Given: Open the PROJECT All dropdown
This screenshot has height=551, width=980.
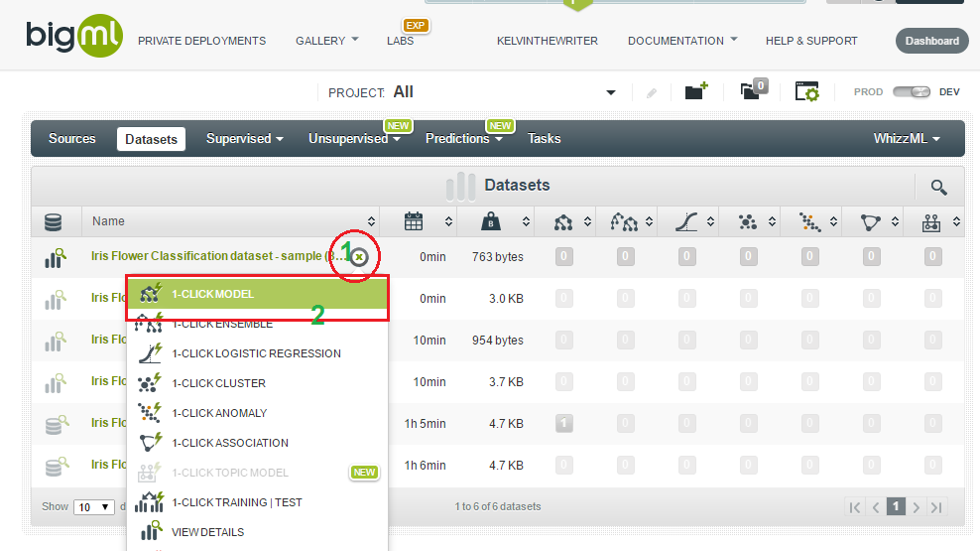Looking at the screenshot, I should 611,92.
